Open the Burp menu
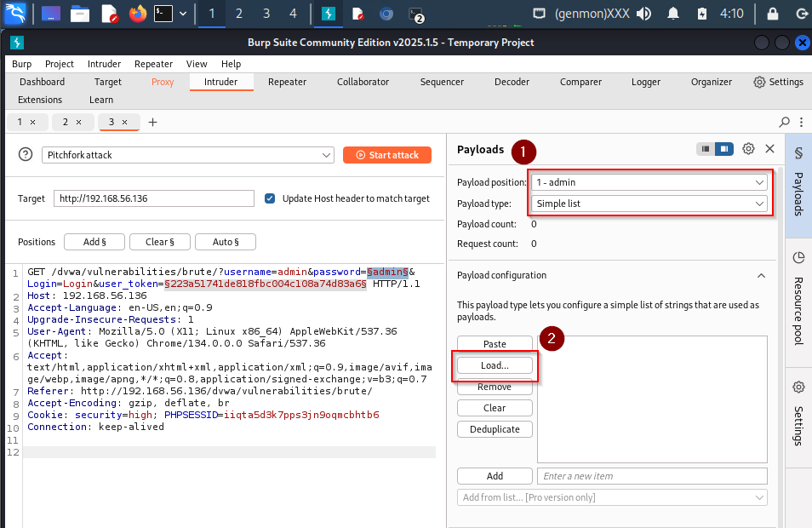Viewport: 812px width, 528px height. point(22,64)
